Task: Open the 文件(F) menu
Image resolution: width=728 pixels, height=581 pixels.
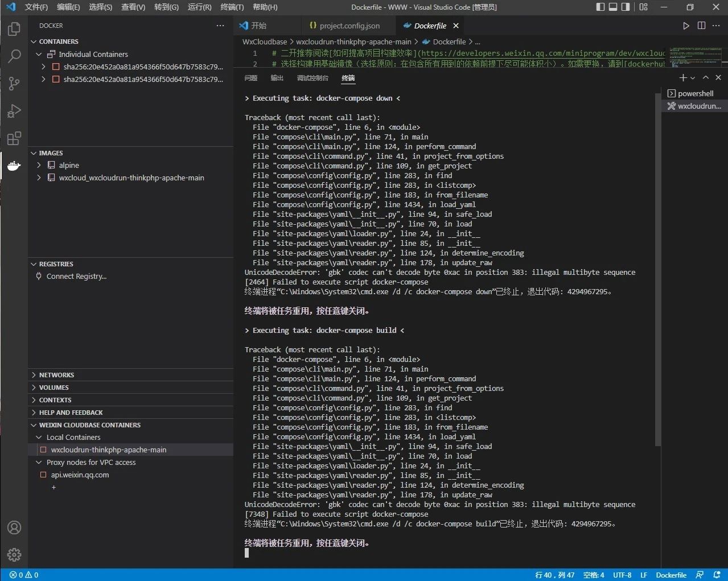Action: click(x=36, y=7)
